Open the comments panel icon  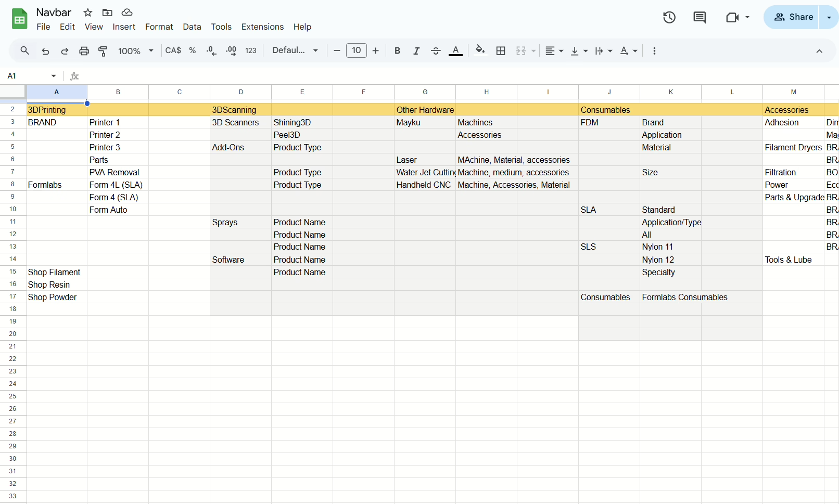[x=700, y=17]
